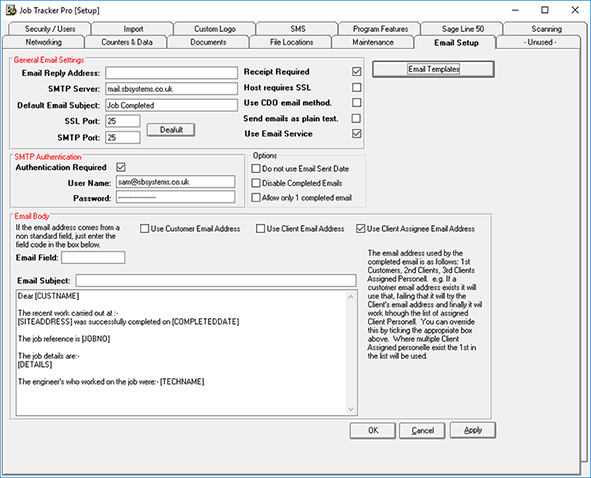Switch to the Security / Users tab
The image size is (591, 478).
(x=50, y=29)
